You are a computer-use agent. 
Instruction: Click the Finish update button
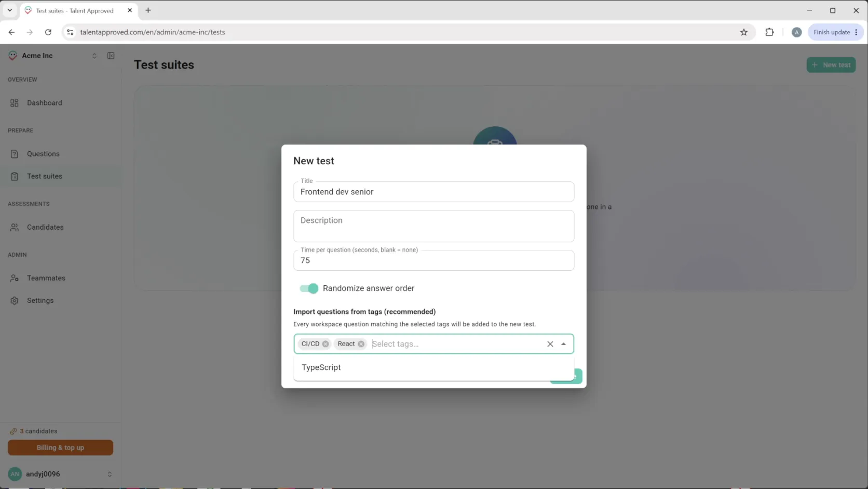835,32
